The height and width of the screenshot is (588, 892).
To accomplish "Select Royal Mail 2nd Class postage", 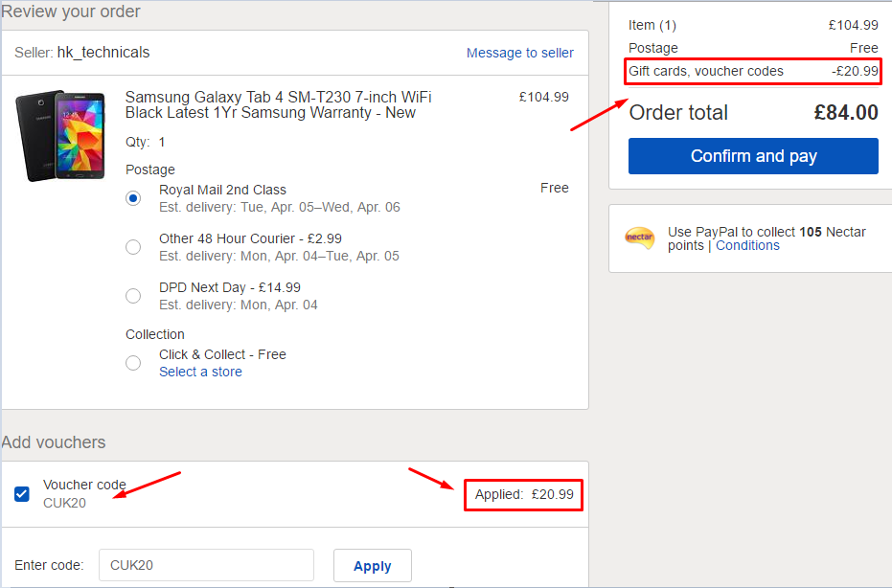I will pos(133,198).
